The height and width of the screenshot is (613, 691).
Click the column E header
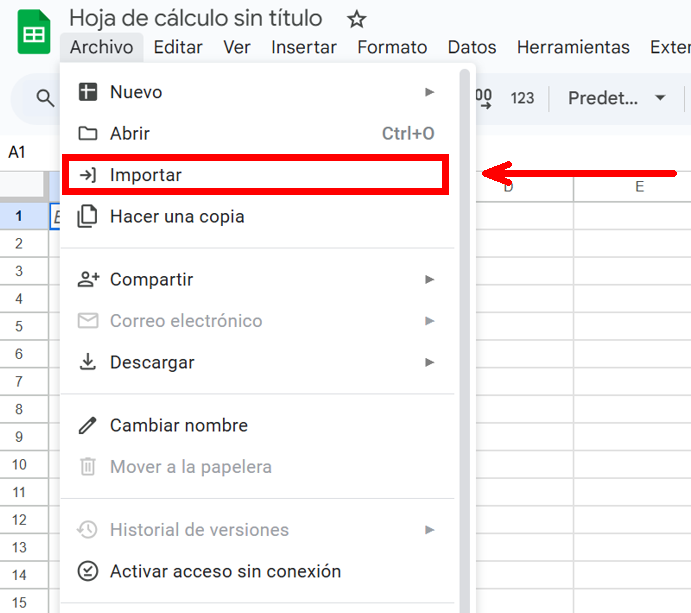pos(639,187)
